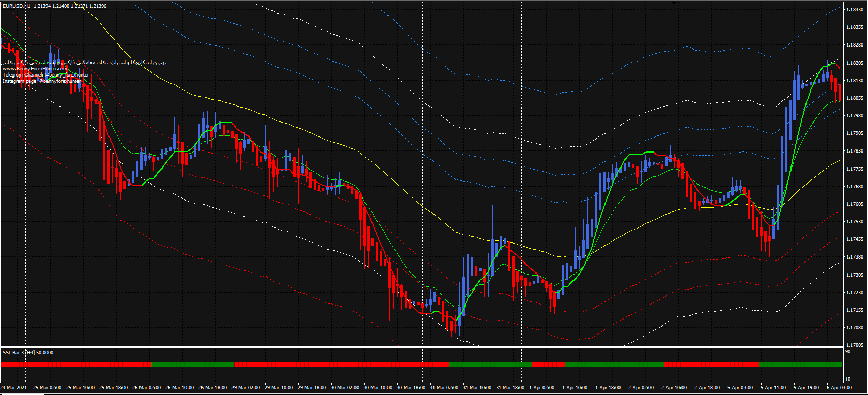Select the 31 Mar 10:00 time label
Image resolution: width=868 pixels, height=395 pixels.
click(477, 387)
